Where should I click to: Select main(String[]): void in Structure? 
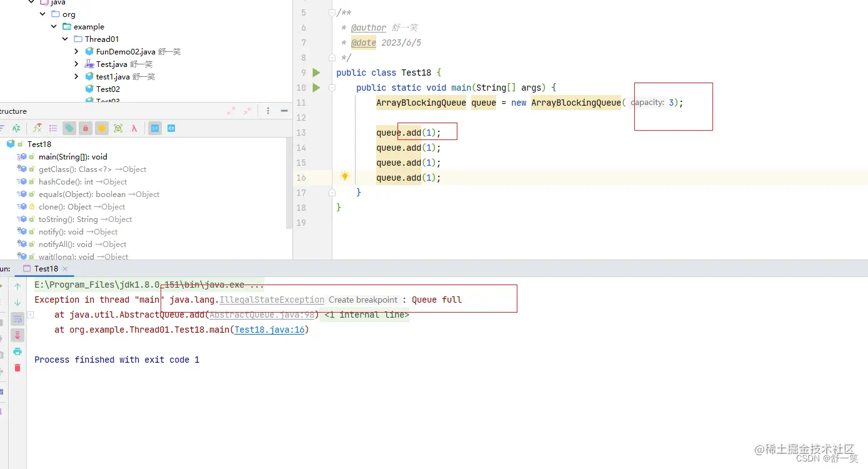tap(73, 156)
